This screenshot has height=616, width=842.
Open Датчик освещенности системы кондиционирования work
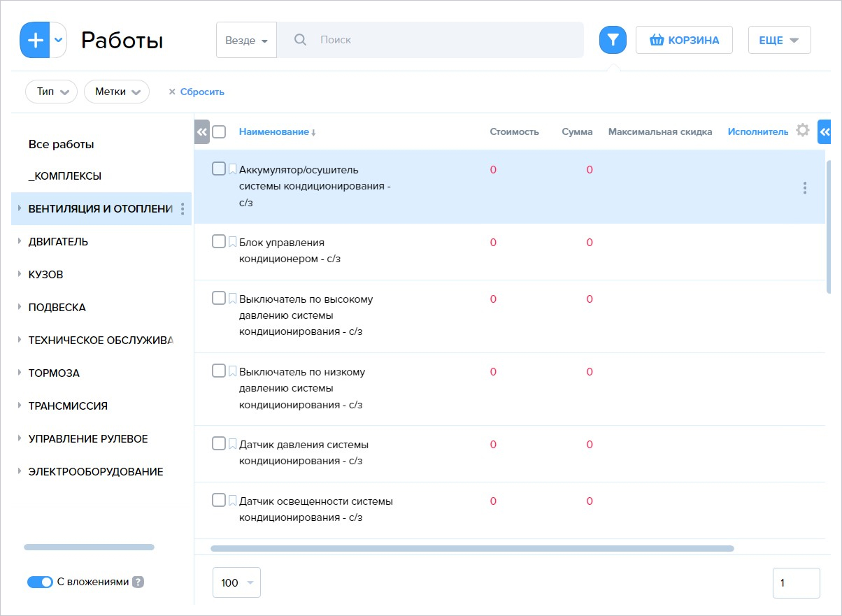tap(316, 510)
